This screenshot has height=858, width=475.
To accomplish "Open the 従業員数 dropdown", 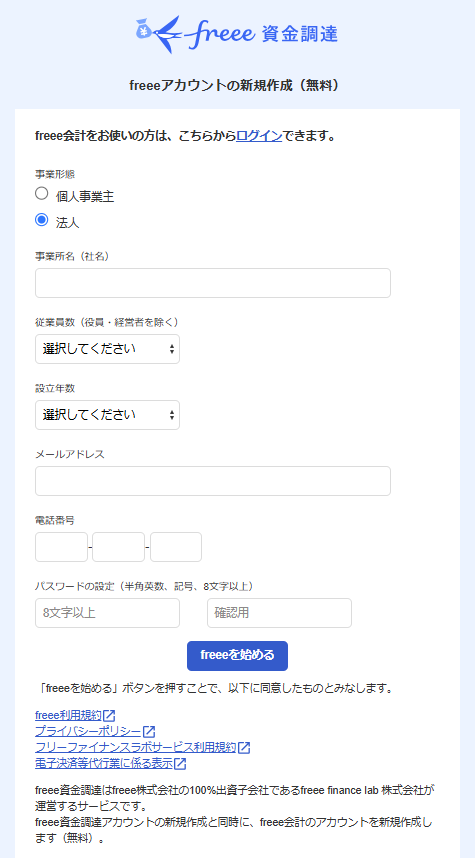I will [107, 349].
